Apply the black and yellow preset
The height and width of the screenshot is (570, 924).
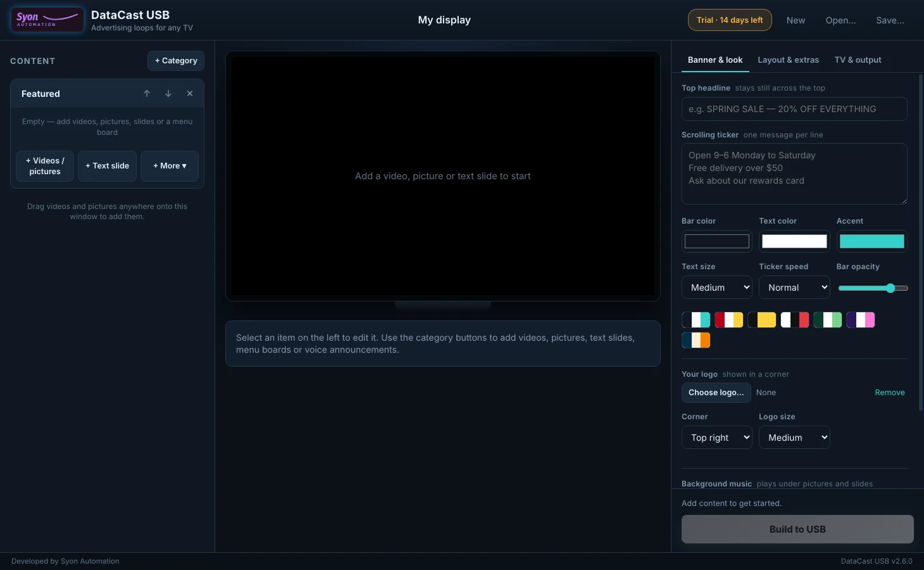(762, 320)
